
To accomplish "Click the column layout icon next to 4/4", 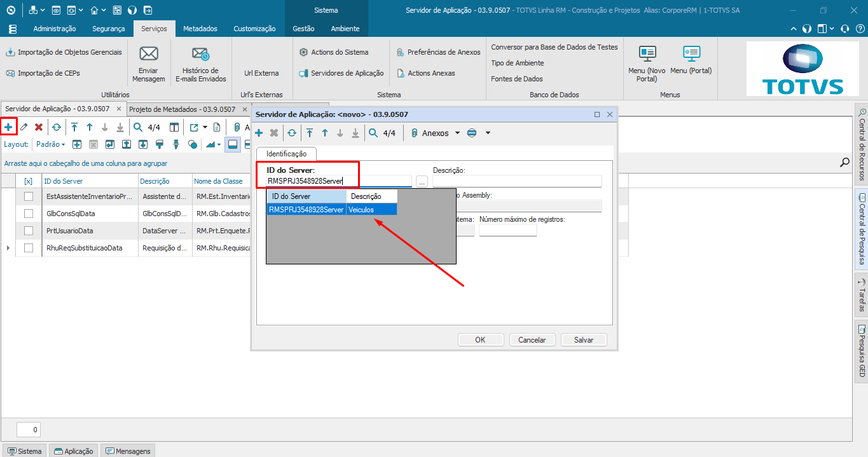I will [174, 127].
